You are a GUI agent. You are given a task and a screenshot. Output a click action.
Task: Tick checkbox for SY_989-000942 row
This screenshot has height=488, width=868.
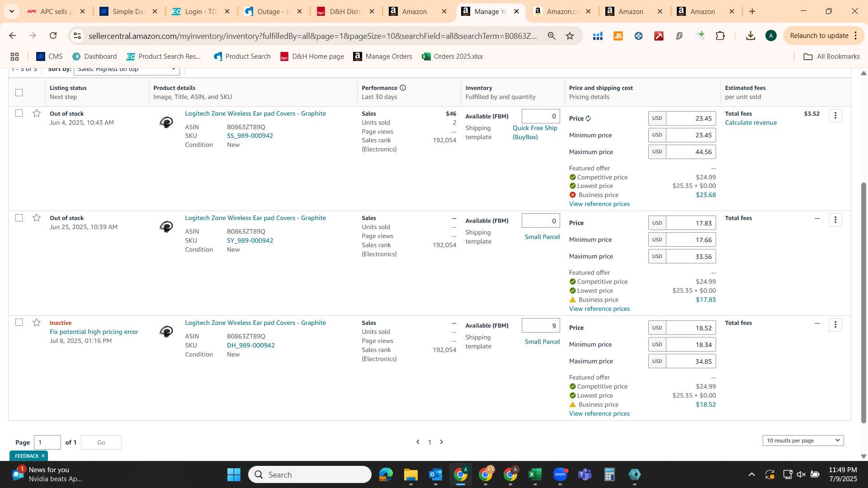[x=19, y=218]
